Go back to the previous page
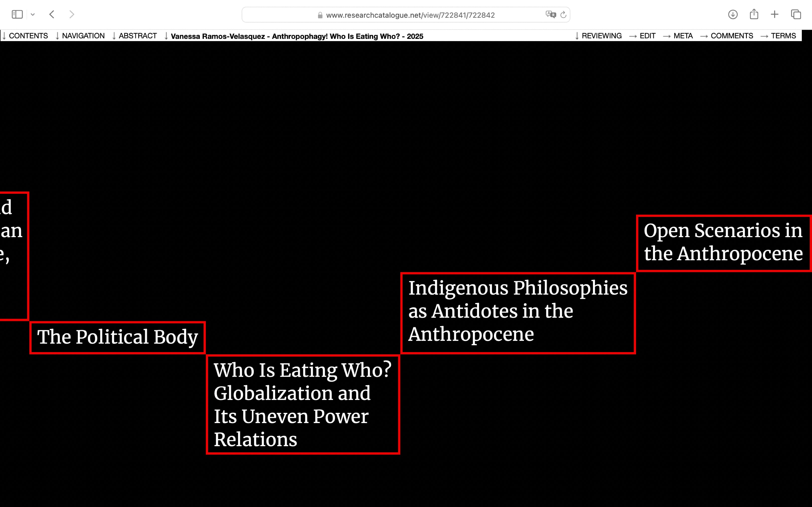The height and width of the screenshot is (507, 812). pyautogui.click(x=52, y=14)
